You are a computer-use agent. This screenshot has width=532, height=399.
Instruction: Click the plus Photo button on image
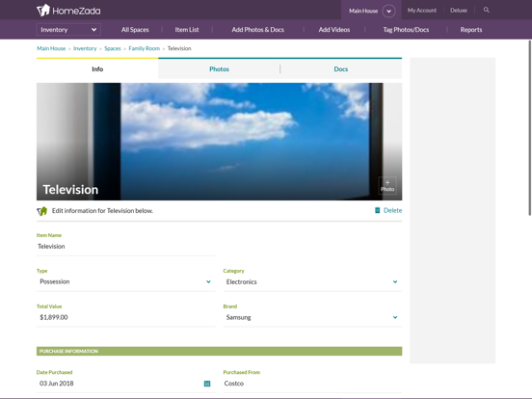click(x=387, y=186)
